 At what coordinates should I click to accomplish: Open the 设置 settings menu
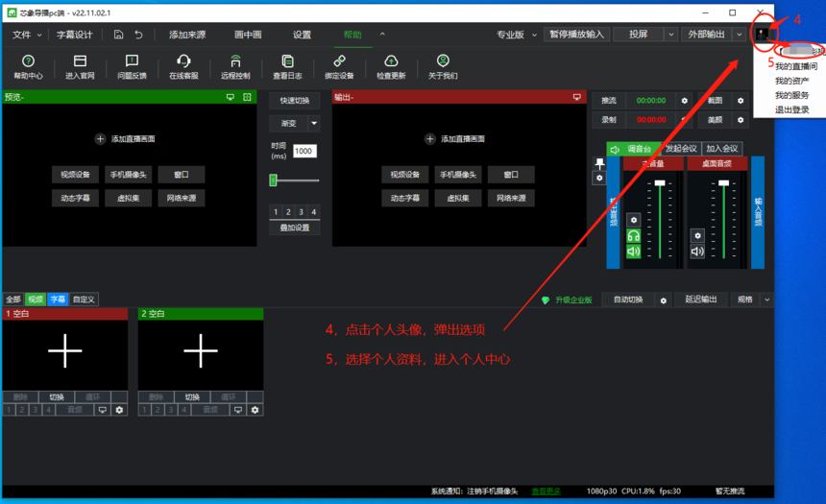tap(302, 35)
